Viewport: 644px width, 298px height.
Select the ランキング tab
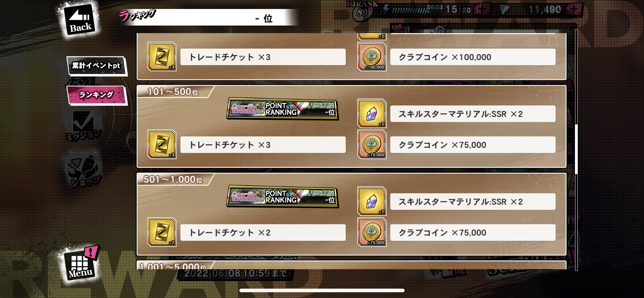click(x=96, y=95)
